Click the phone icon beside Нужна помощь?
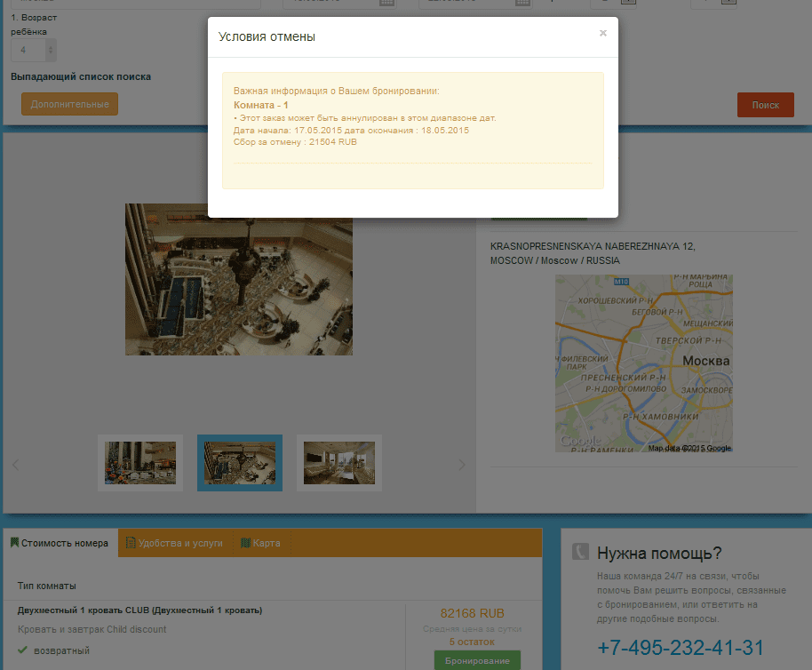This screenshot has width=812, height=670. (x=580, y=552)
